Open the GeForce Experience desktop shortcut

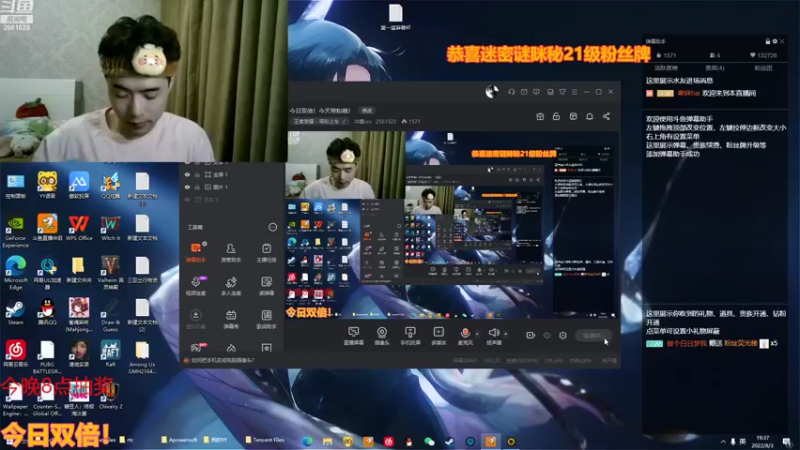(x=15, y=231)
